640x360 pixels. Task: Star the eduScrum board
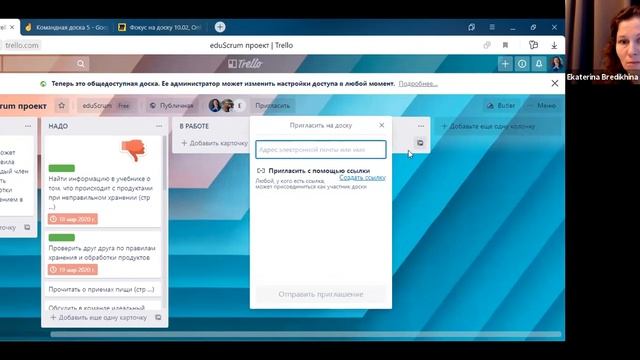coord(62,106)
